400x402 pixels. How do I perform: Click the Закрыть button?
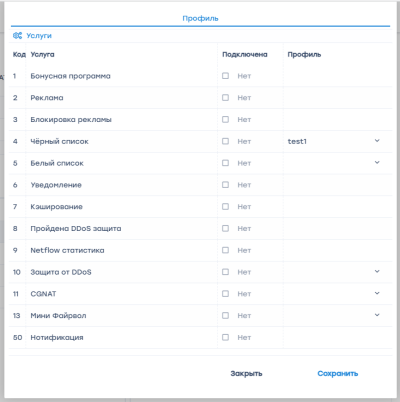246,373
